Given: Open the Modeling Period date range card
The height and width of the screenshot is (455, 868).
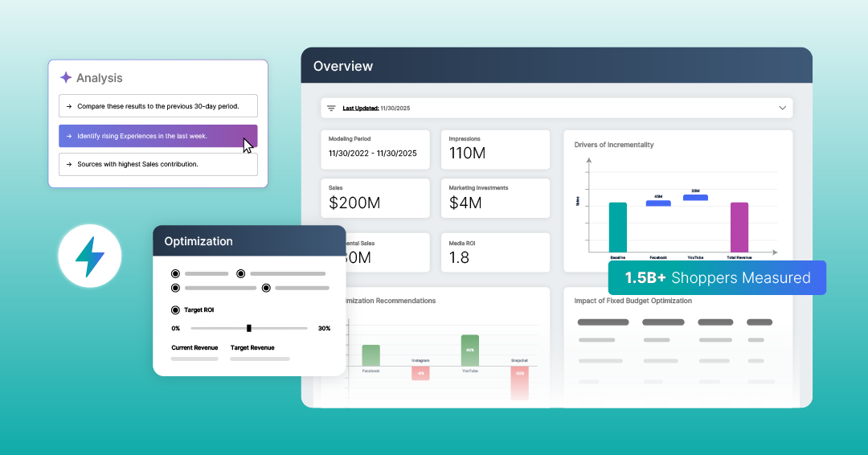Looking at the screenshot, I should point(375,146).
